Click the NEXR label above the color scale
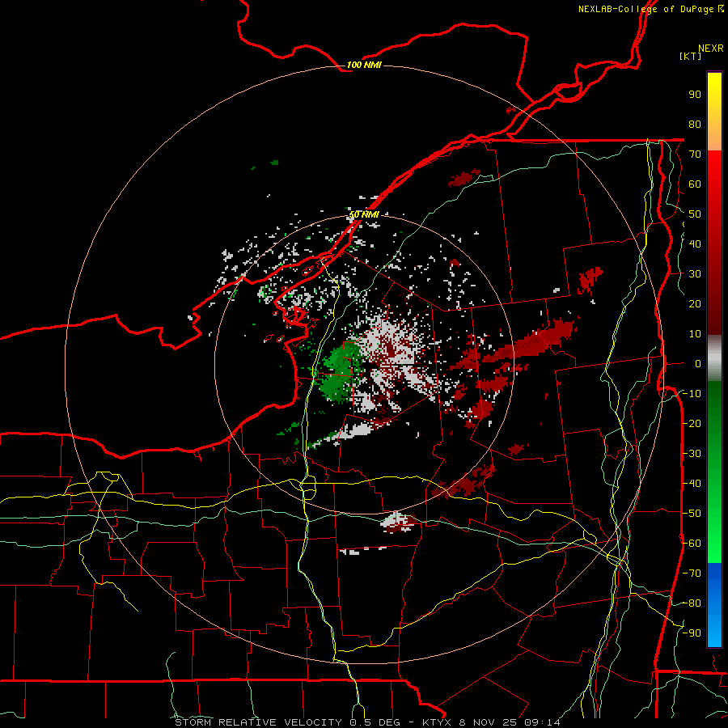The image size is (728, 728). tap(711, 49)
